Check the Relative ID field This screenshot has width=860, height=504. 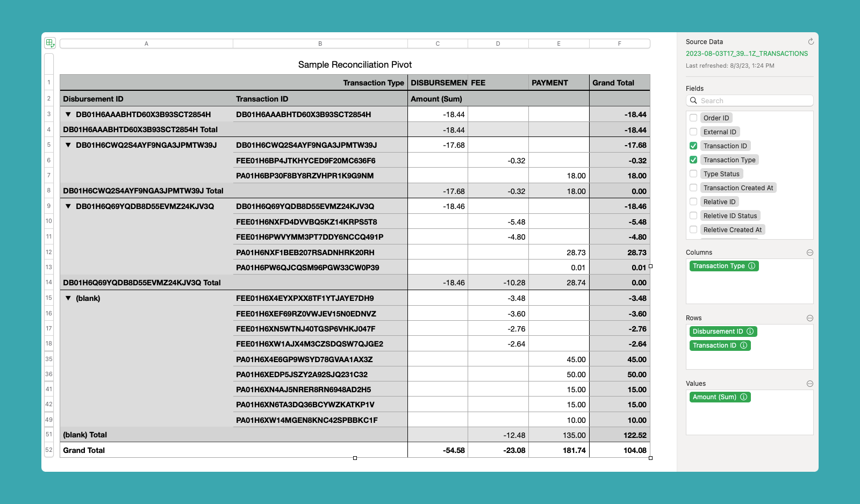[693, 201]
